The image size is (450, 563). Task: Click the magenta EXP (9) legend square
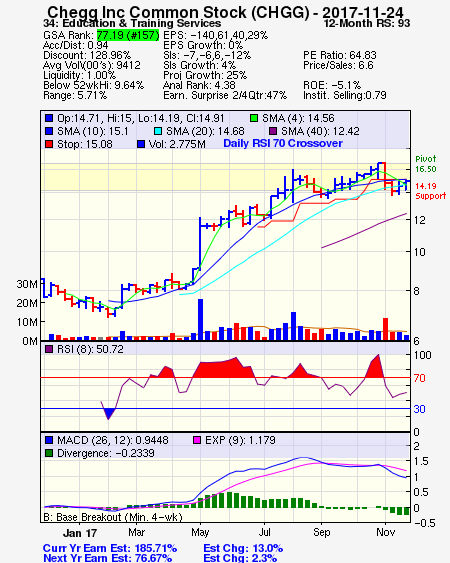[x=197, y=440]
